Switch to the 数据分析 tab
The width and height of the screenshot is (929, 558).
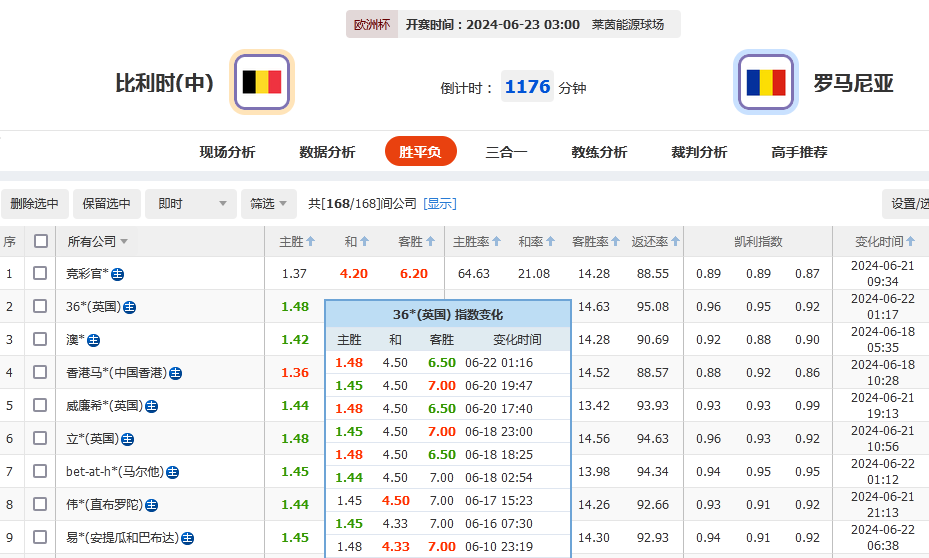pos(327,152)
